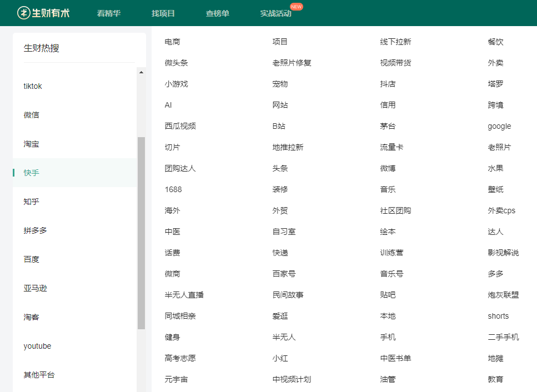Image resolution: width=537 pixels, height=392 pixels.
Task: Click the 半无人直播 keyword
Action: 184,295
